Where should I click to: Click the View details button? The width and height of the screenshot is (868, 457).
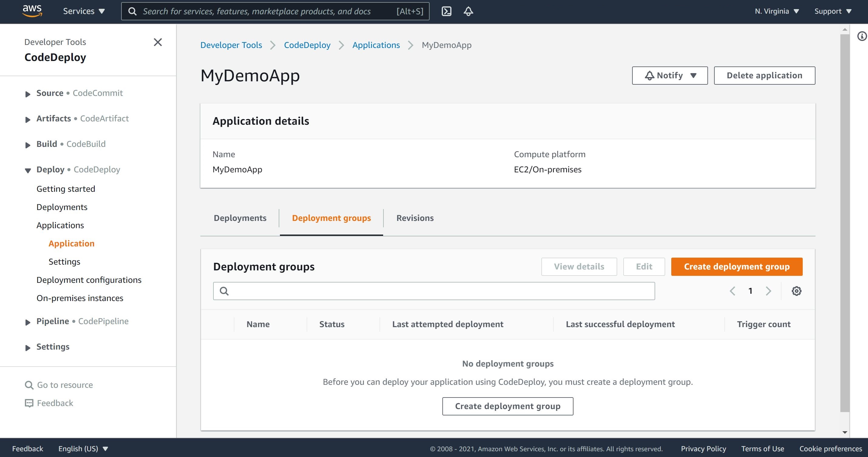[579, 267]
